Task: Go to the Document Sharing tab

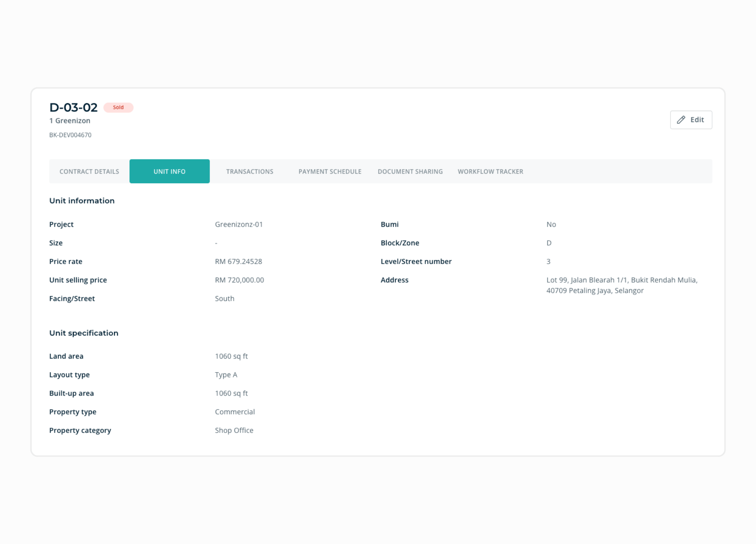Action: (410, 172)
